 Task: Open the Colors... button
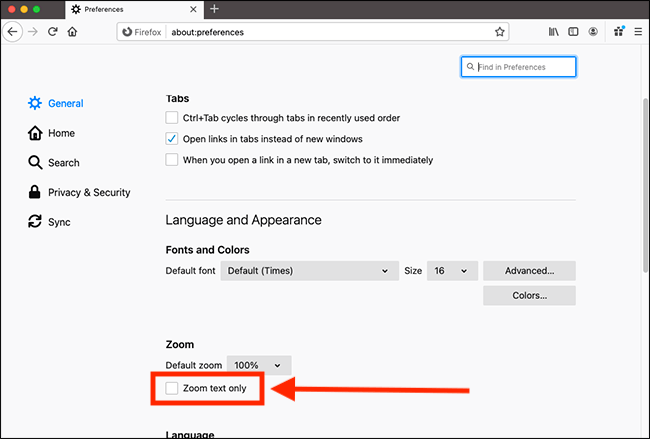click(x=529, y=296)
